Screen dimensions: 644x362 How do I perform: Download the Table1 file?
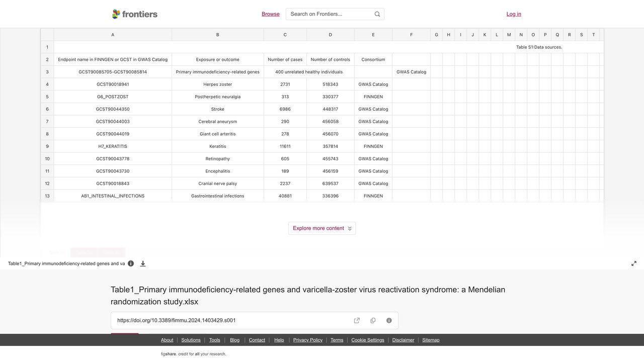coord(143,263)
